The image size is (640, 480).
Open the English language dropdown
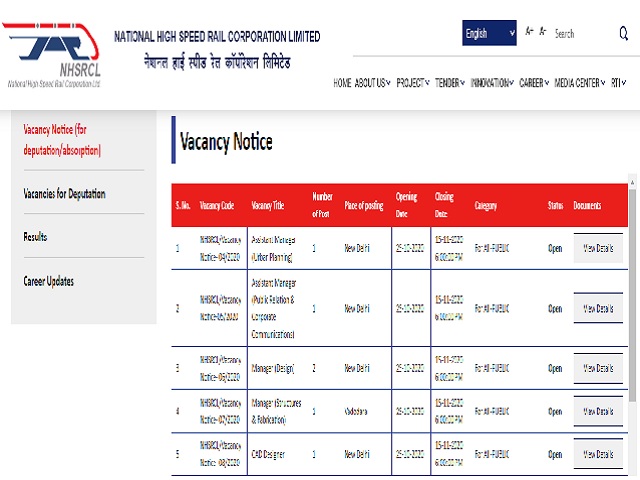tap(489, 33)
